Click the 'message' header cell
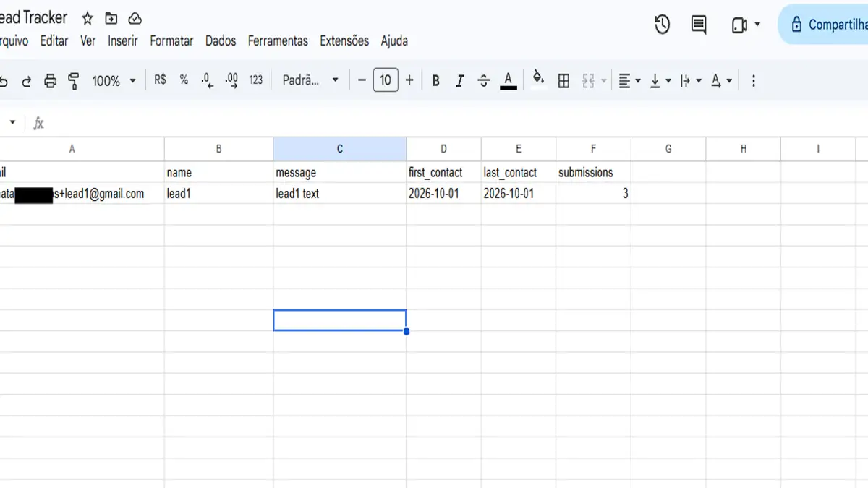This screenshot has height=488, width=868. pyautogui.click(x=339, y=172)
